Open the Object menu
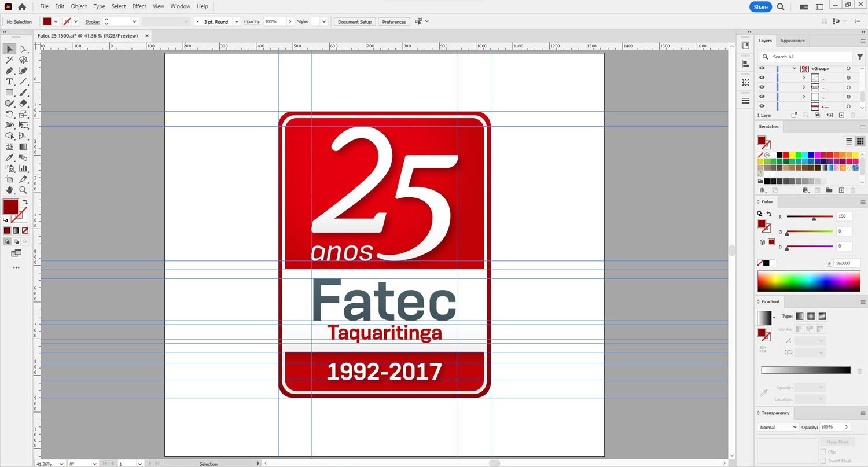 (x=79, y=6)
